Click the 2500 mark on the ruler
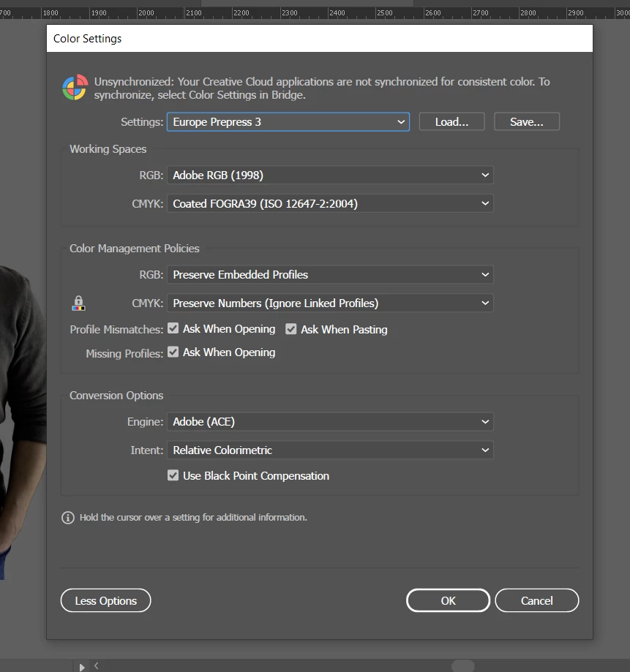 click(x=385, y=13)
